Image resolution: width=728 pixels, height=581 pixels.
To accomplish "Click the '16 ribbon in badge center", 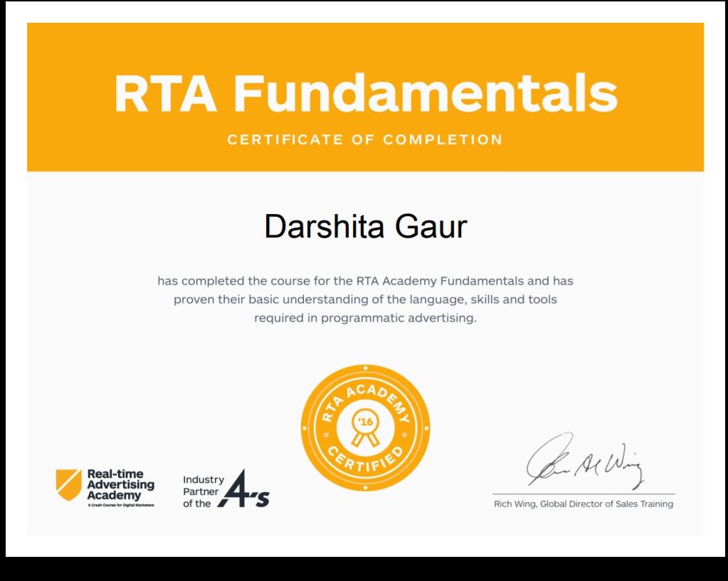I will pyautogui.click(x=365, y=427).
